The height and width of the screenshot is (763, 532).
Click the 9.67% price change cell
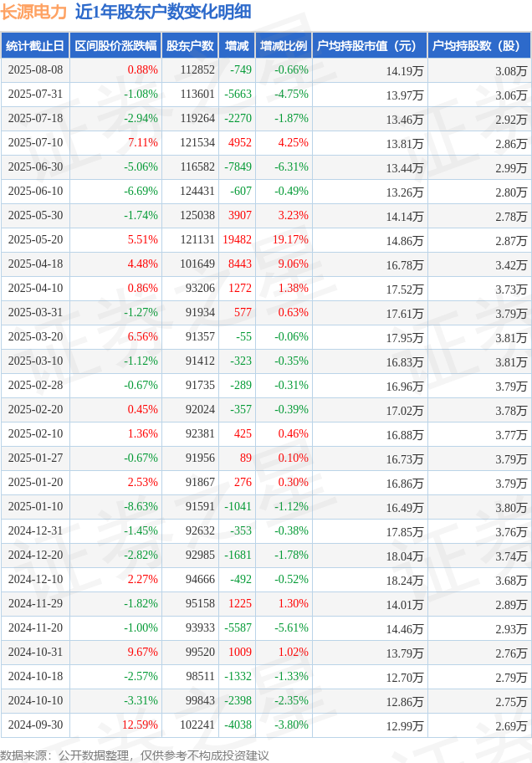pyautogui.click(x=115, y=652)
